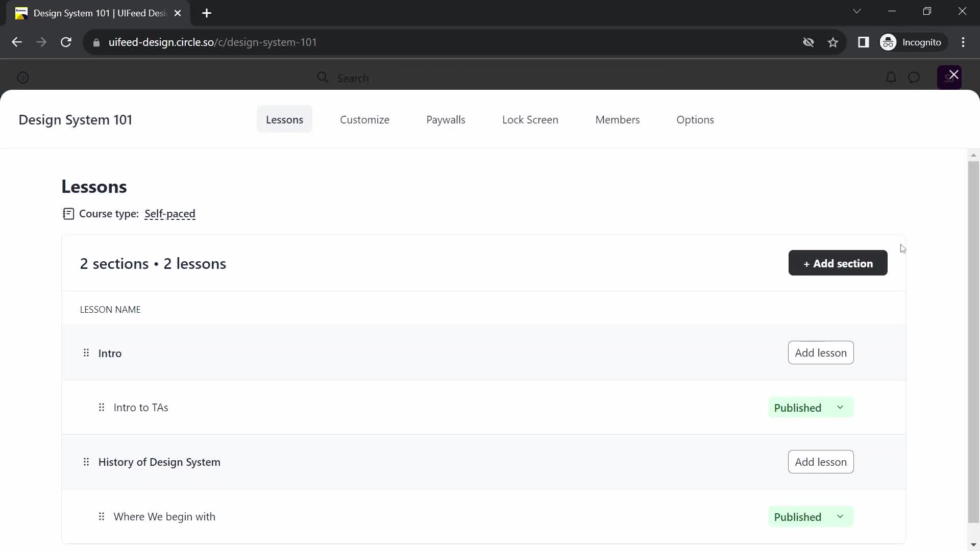The height and width of the screenshot is (551, 980).
Task: Select the Self-paced course type link
Action: tap(169, 213)
